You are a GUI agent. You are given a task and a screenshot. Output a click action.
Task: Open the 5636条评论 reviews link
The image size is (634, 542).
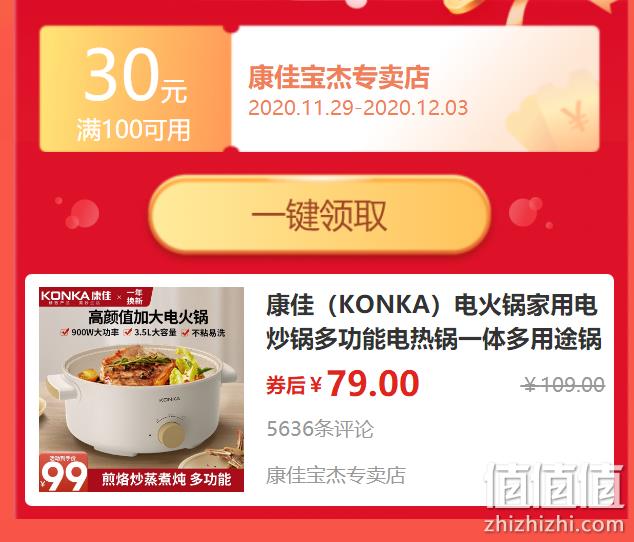coord(320,429)
